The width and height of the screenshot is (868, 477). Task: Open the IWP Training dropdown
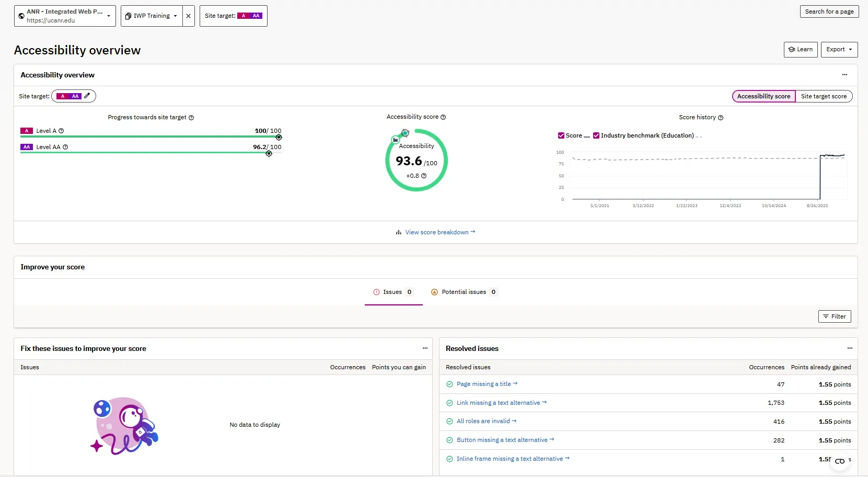pyautogui.click(x=174, y=16)
